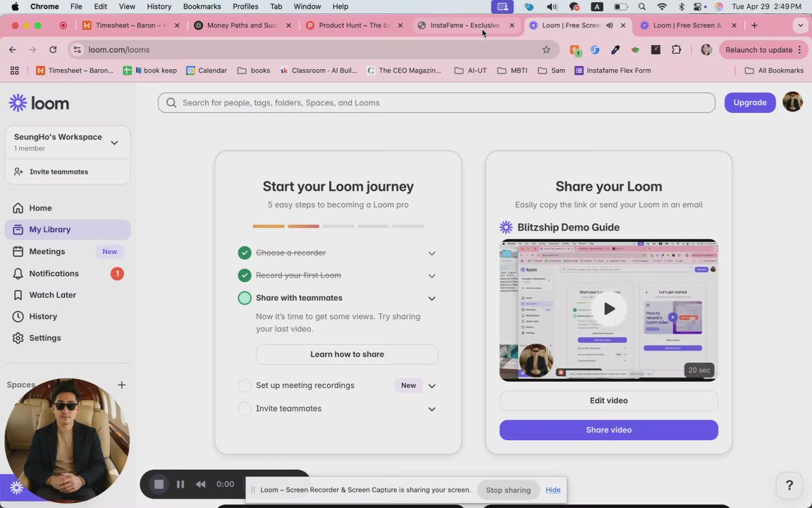Expand Record your first Loom step

pos(432,276)
